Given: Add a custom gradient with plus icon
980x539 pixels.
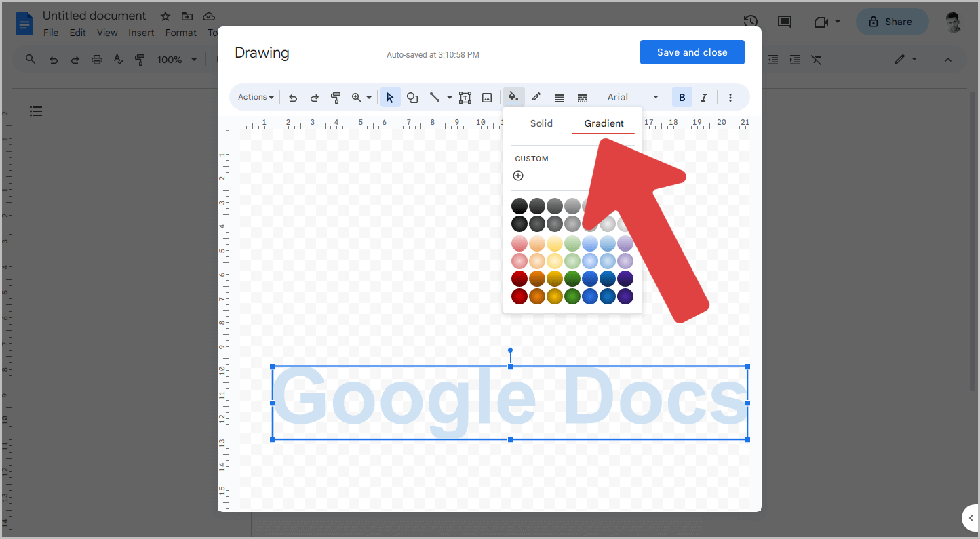Looking at the screenshot, I should tap(518, 176).
